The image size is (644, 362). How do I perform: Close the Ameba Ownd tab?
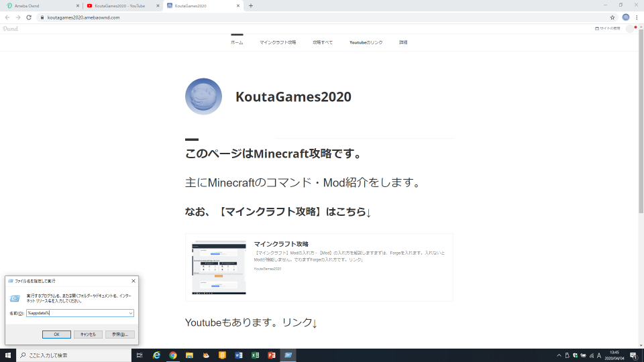click(x=78, y=6)
